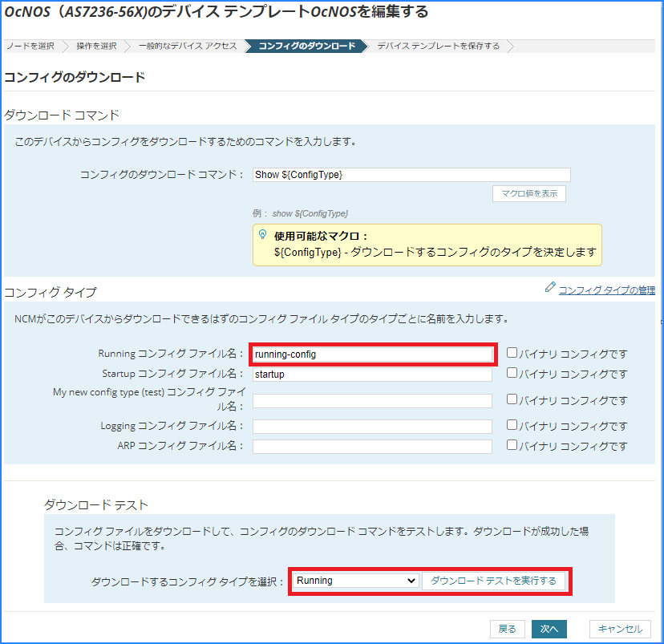Click the ダウンロード テスト section heading
The image size is (664, 644).
pyautogui.click(x=96, y=504)
